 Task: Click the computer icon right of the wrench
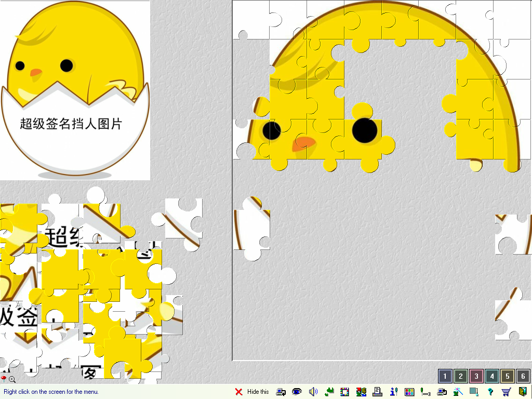click(442, 392)
